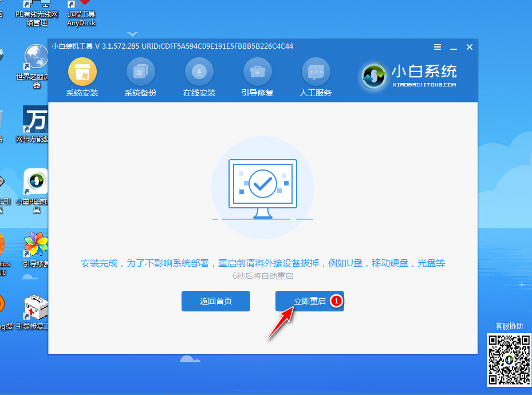Open the 世界之窗浏览器 browser shortcut

(36, 63)
